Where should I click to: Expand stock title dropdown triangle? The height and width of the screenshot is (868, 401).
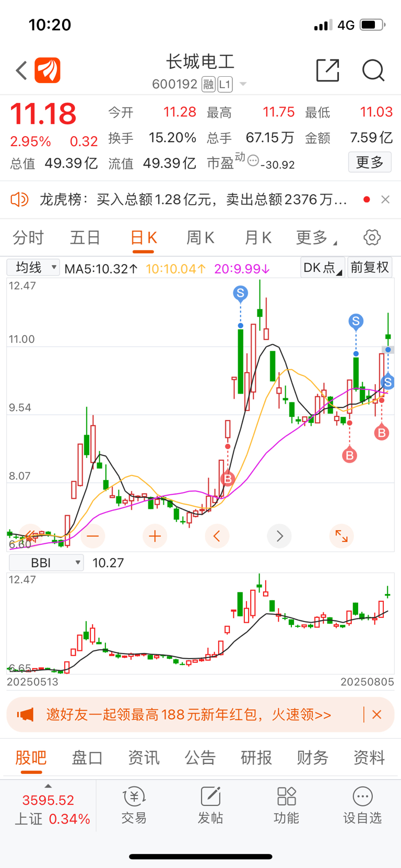[243, 84]
